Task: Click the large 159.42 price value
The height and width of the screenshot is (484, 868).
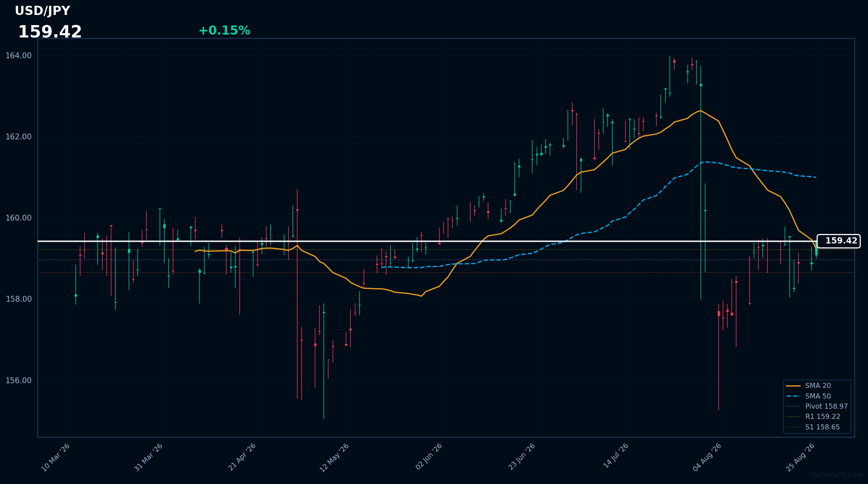Action: [x=50, y=32]
